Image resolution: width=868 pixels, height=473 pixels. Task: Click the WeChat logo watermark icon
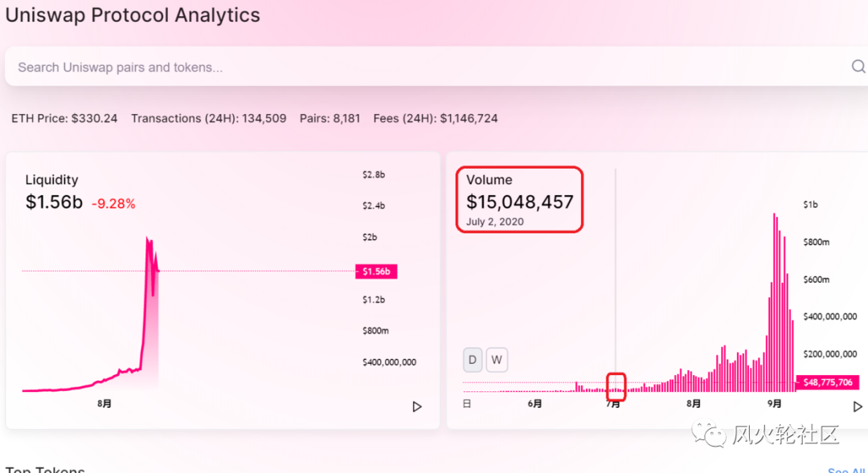pos(710,435)
